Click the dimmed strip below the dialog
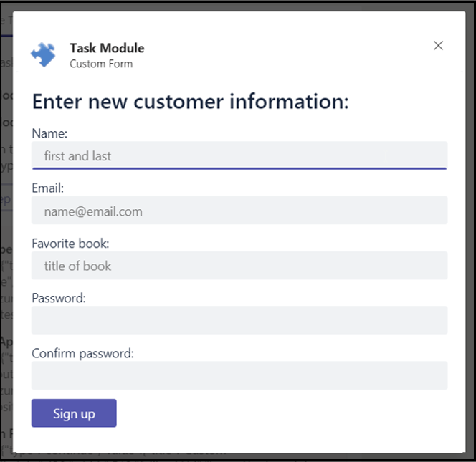This screenshot has height=462, width=476. tap(238, 457)
